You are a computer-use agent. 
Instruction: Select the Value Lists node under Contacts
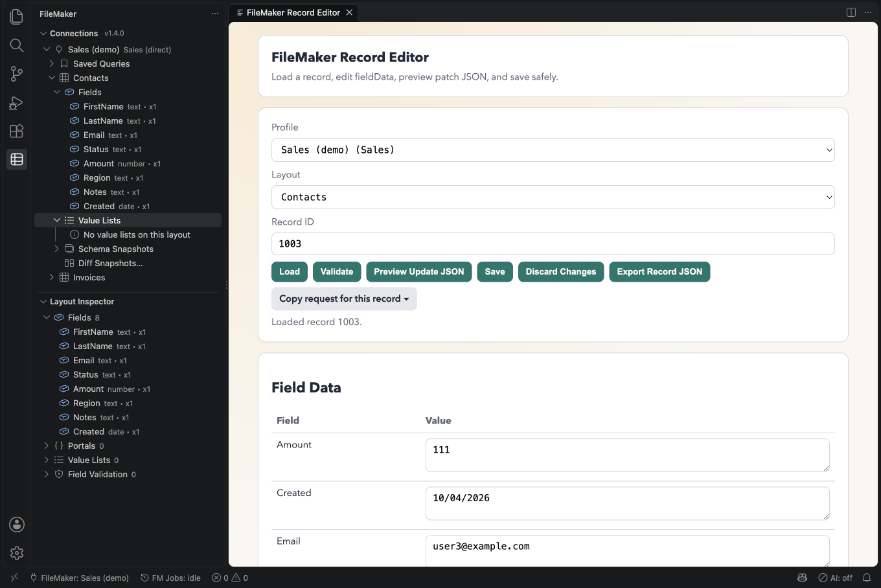[128, 220]
